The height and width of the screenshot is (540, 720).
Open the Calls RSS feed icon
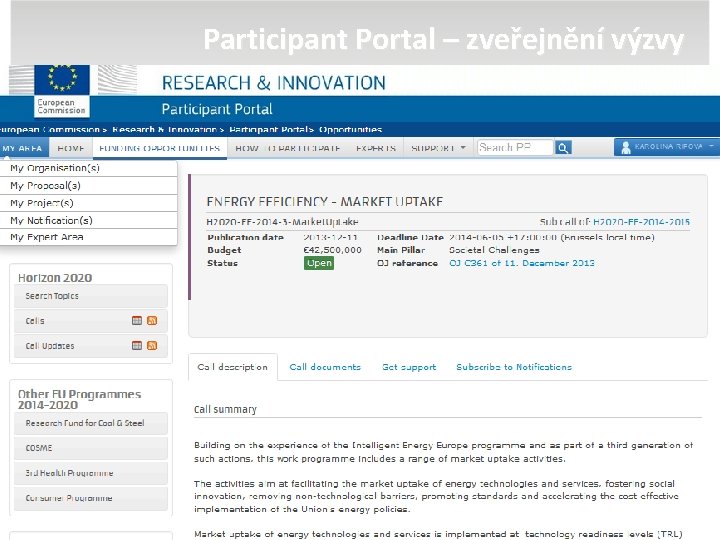coord(152,321)
